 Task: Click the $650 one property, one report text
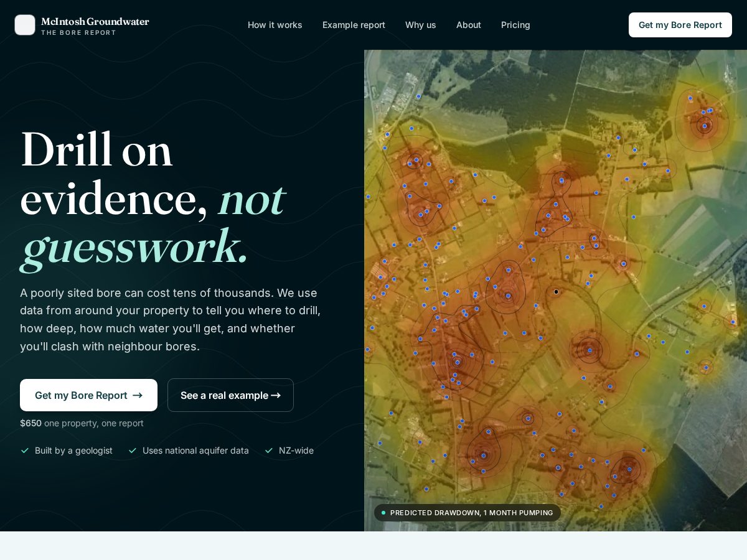[82, 423]
